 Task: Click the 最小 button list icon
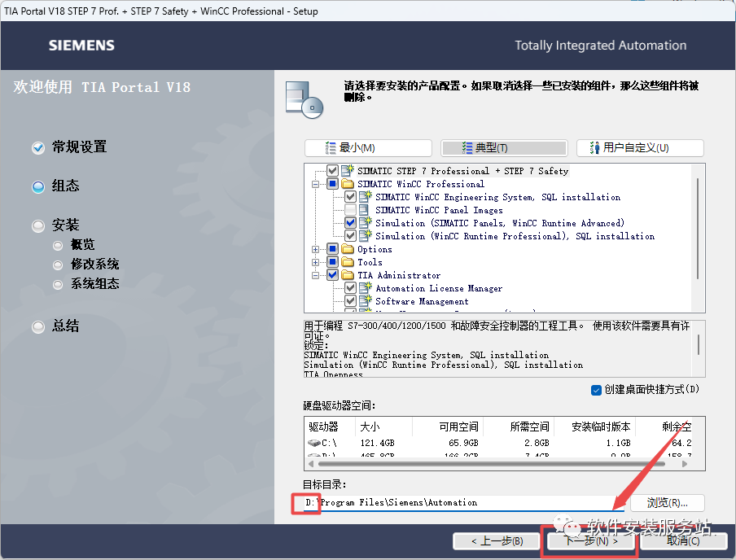[x=331, y=148]
